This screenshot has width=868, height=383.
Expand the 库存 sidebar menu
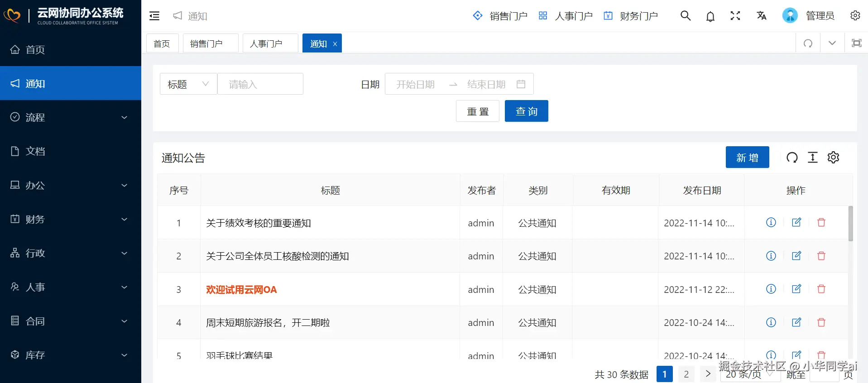(x=71, y=355)
